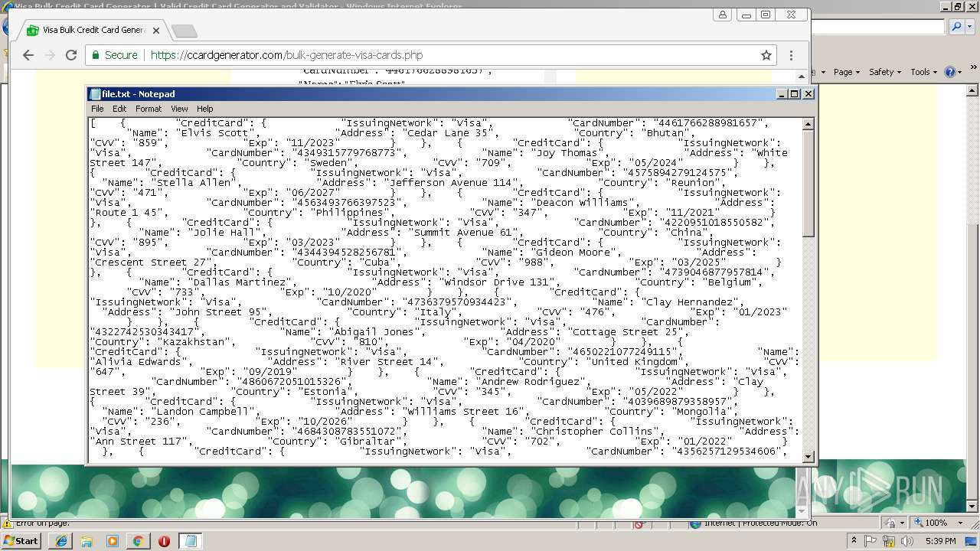The height and width of the screenshot is (551, 980).
Task: Open the media player taskbar icon
Action: [x=113, y=540]
